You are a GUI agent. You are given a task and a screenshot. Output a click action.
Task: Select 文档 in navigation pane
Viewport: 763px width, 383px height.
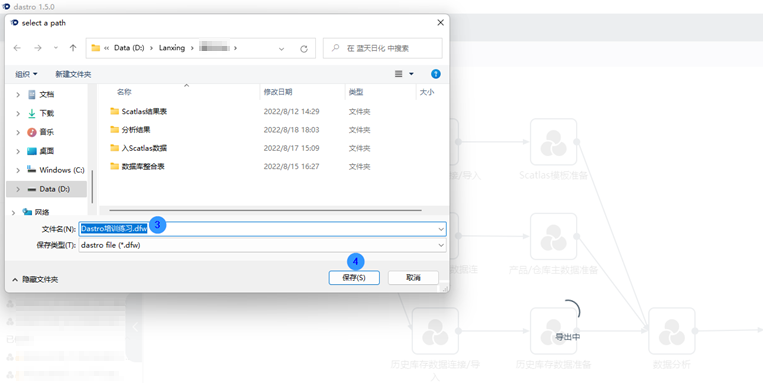coord(47,94)
